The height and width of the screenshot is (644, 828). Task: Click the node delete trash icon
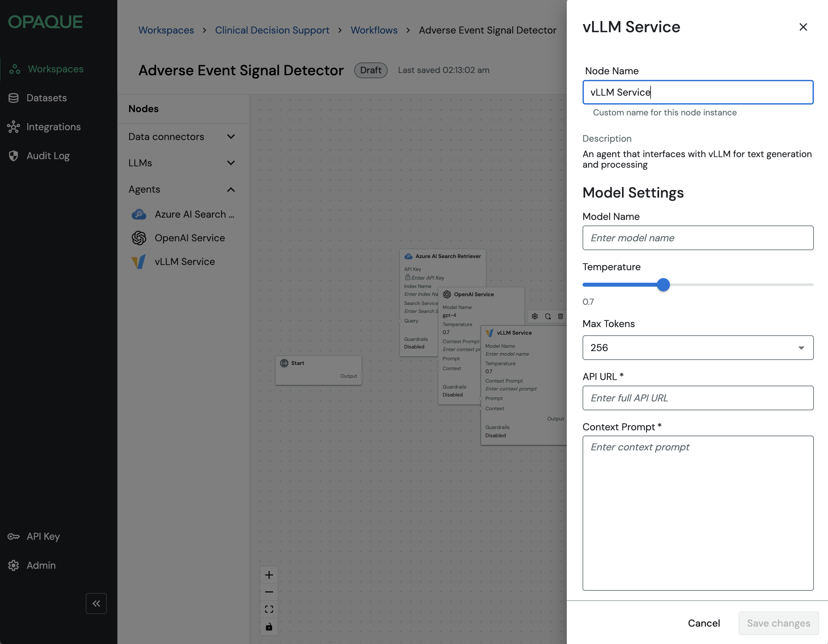tap(560, 316)
